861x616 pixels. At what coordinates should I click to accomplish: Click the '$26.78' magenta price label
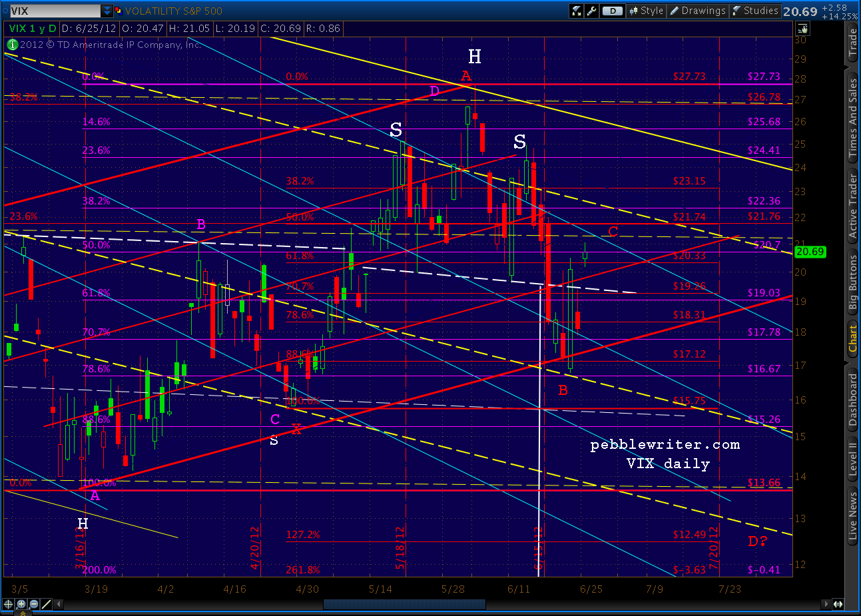[x=764, y=97]
